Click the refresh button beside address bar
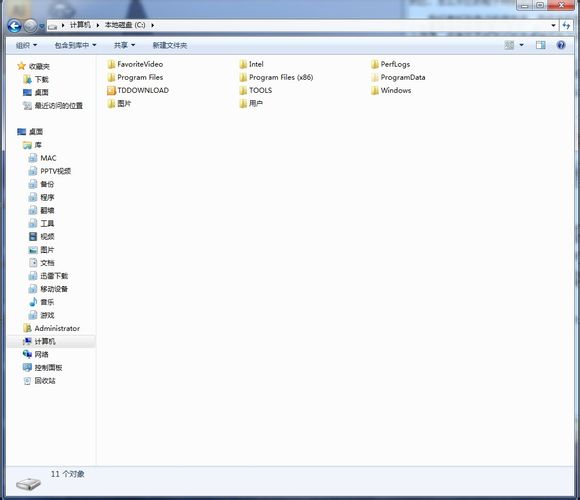The image size is (580, 500). pos(566,26)
